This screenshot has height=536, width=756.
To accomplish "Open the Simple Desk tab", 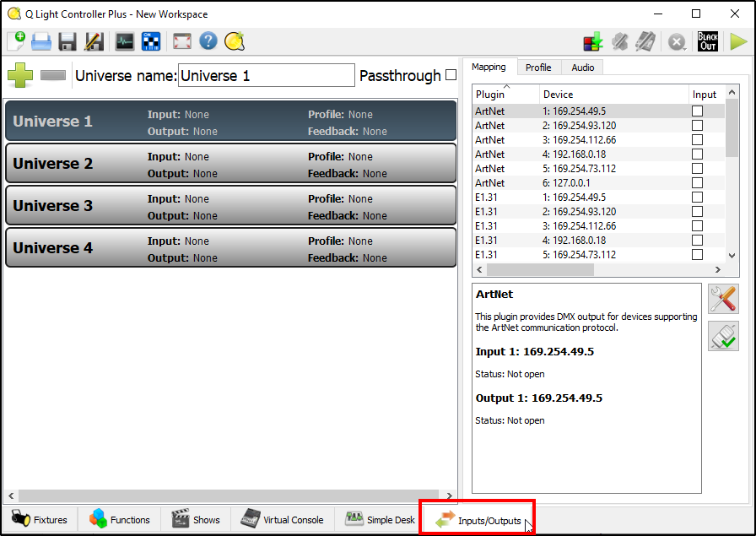I will (x=380, y=520).
